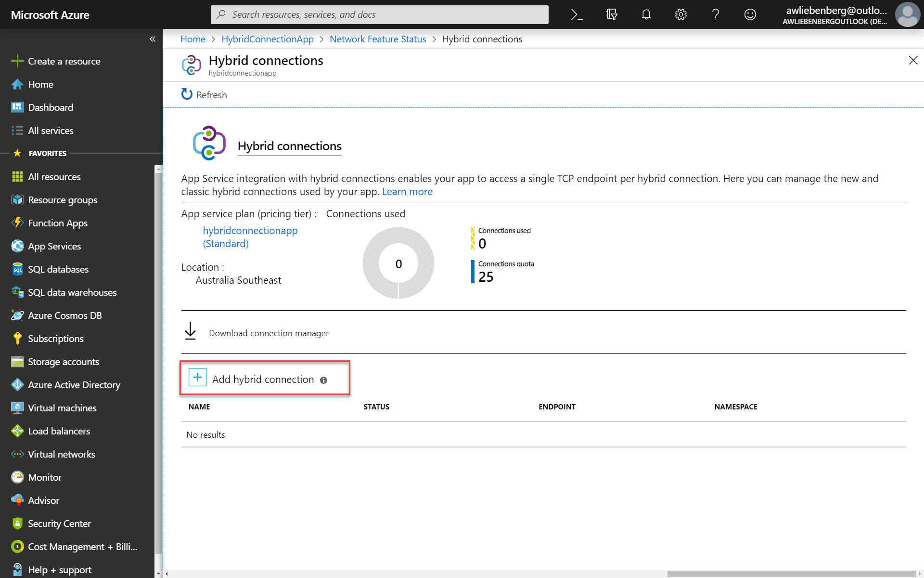Click HybridConnectionApp breadcrumb link
924x578 pixels.
(268, 39)
